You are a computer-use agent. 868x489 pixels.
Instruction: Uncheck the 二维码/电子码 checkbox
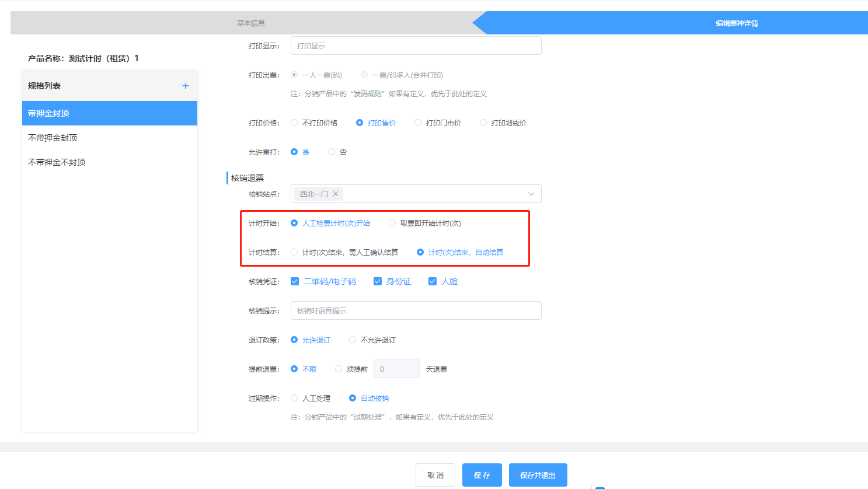pyautogui.click(x=295, y=281)
